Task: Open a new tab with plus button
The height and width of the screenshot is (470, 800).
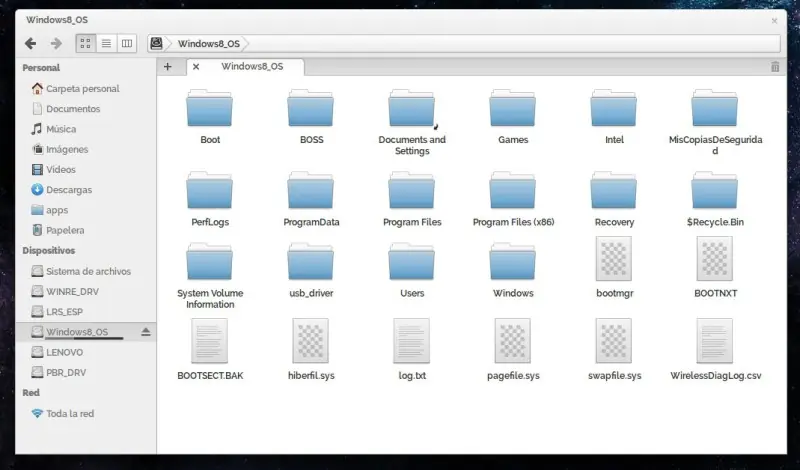Action: click(167, 66)
